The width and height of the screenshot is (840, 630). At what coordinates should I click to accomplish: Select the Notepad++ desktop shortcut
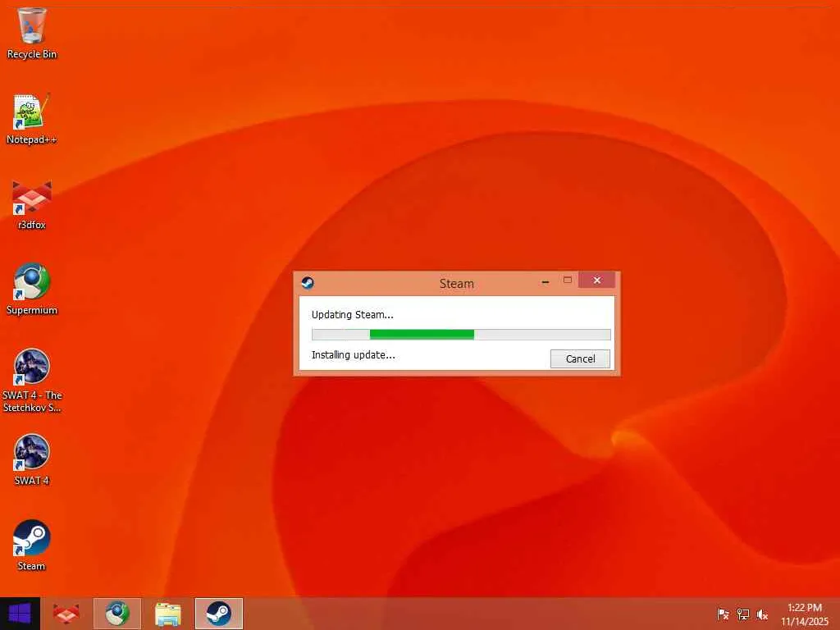click(x=32, y=119)
